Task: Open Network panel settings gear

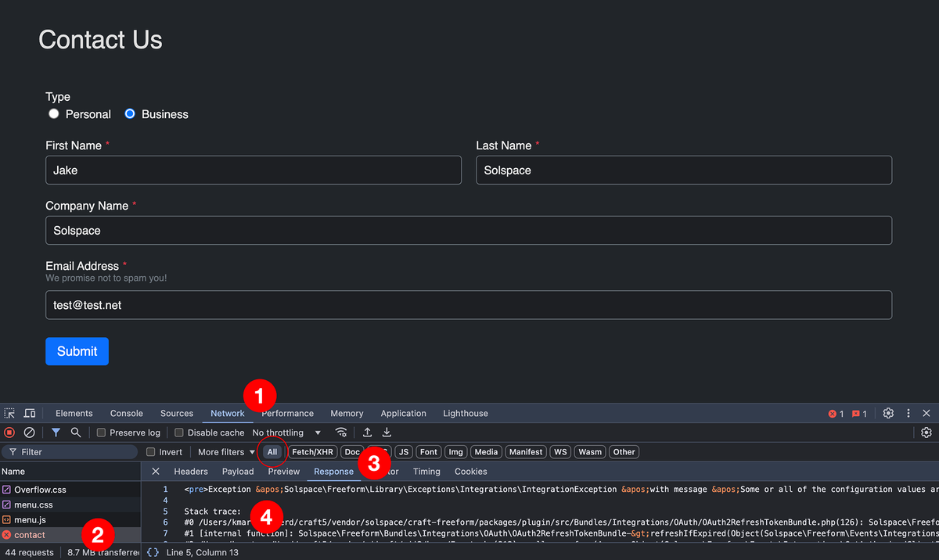Action: 926,433
